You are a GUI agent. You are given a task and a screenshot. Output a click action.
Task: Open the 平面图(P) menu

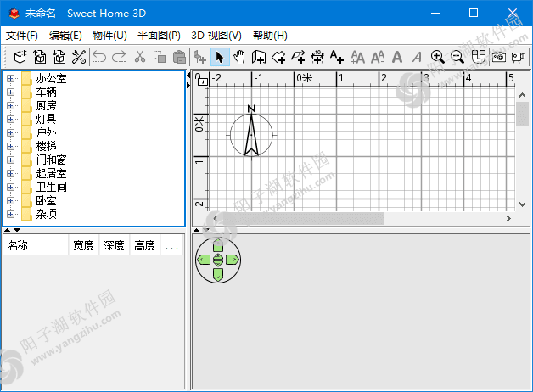[159, 36]
